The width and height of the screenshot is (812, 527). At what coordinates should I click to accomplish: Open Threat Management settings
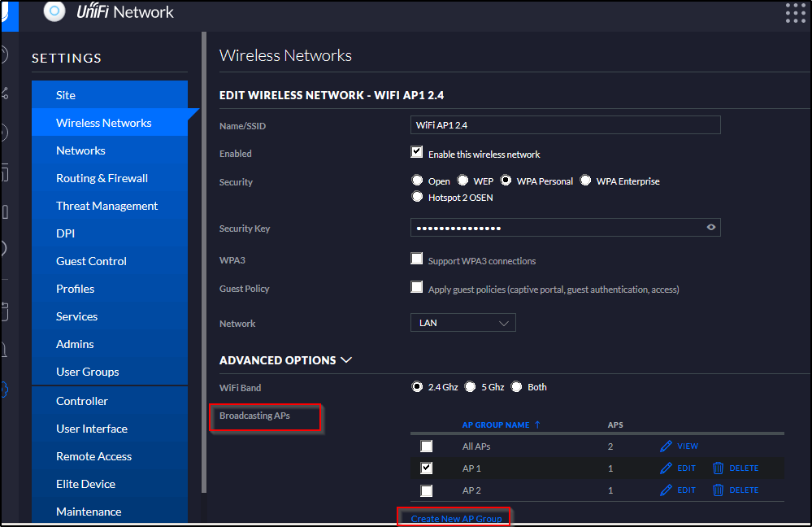click(x=109, y=206)
